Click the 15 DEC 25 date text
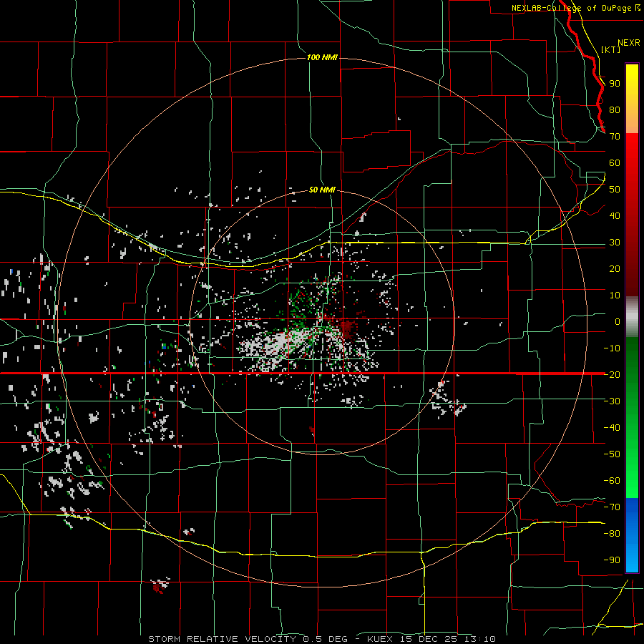This screenshot has height=644, width=644. coord(429,639)
